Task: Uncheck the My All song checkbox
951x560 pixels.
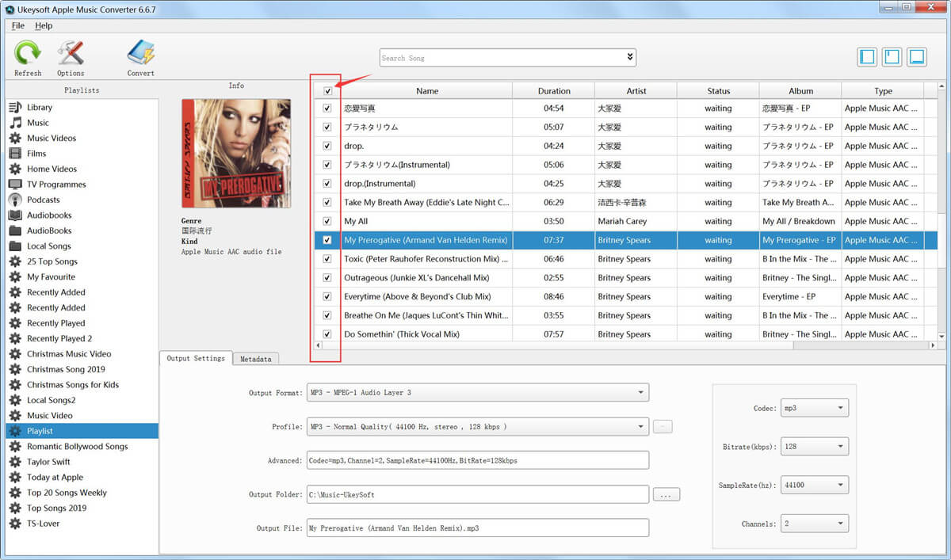Action: point(327,221)
